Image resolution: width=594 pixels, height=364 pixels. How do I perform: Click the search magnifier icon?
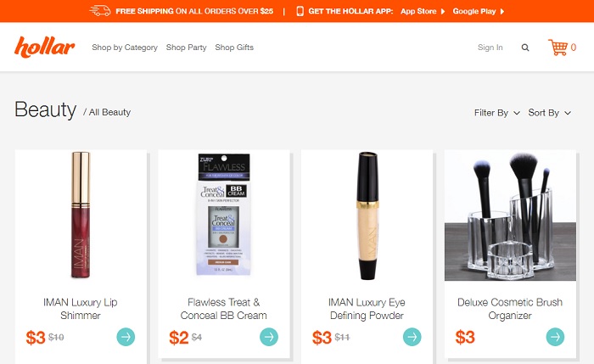point(525,48)
